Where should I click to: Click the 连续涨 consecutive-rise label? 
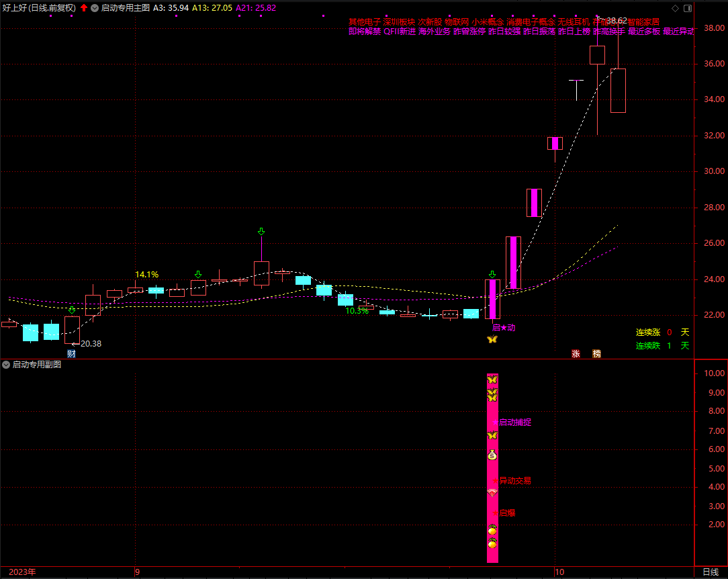[x=648, y=332]
